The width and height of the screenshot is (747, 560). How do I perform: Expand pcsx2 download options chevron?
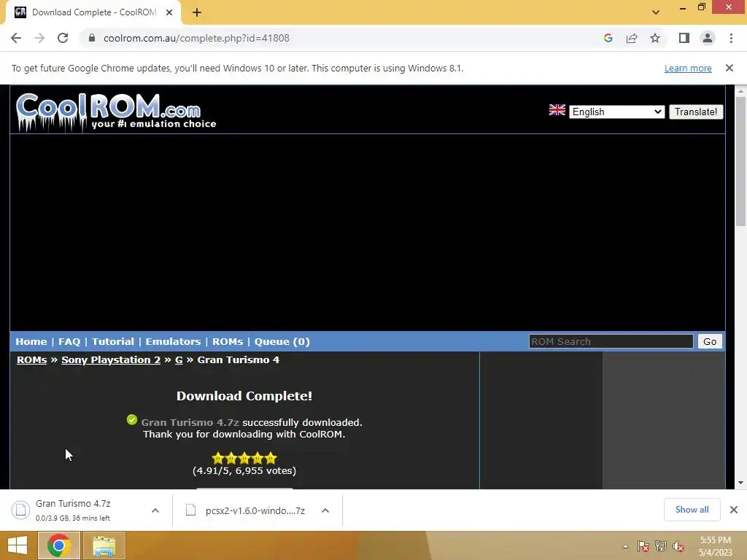(x=325, y=510)
